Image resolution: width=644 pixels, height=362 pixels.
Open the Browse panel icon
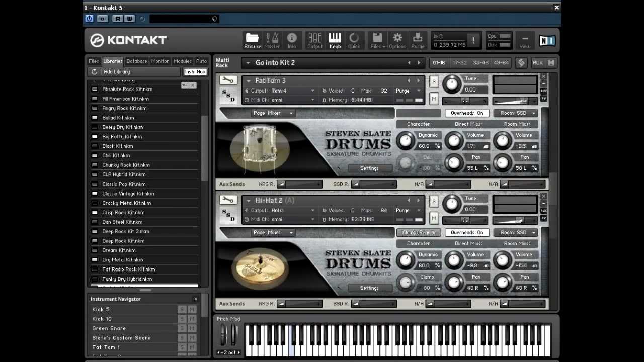click(252, 40)
